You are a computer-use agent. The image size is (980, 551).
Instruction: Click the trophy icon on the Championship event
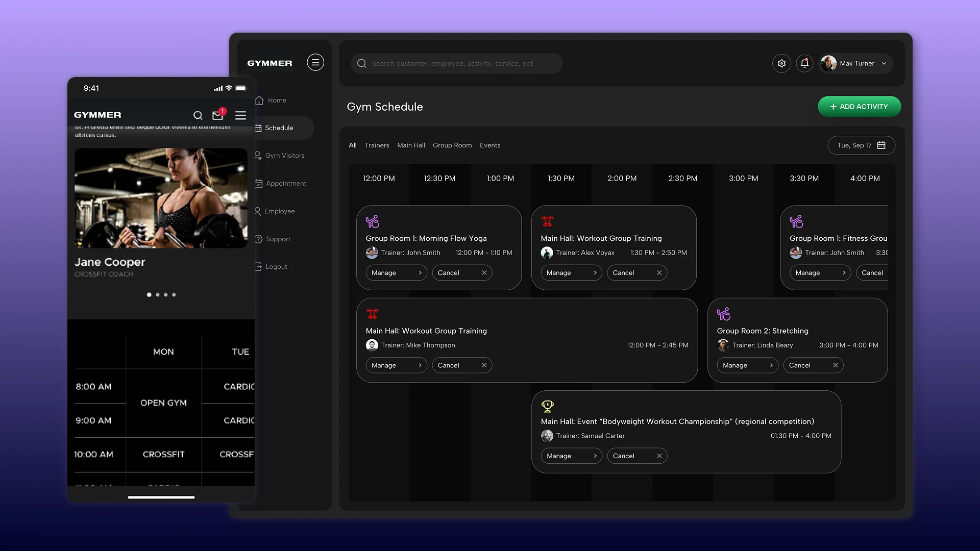coord(547,406)
